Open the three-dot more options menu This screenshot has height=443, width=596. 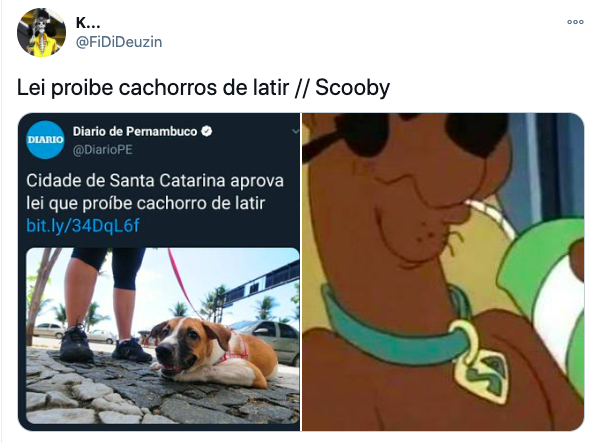click(575, 22)
